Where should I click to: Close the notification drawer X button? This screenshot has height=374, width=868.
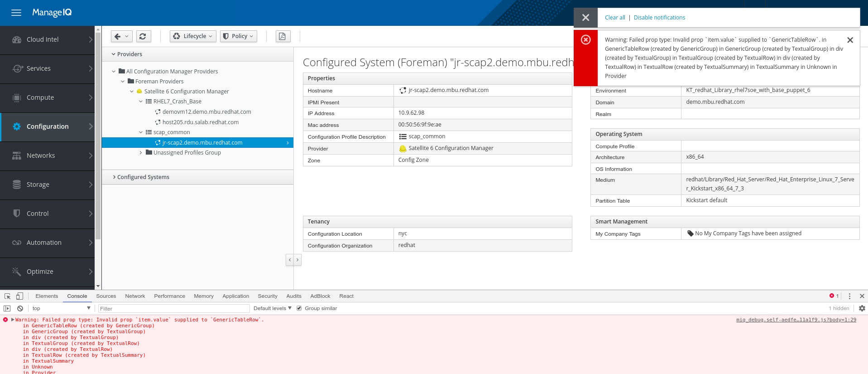(x=585, y=18)
